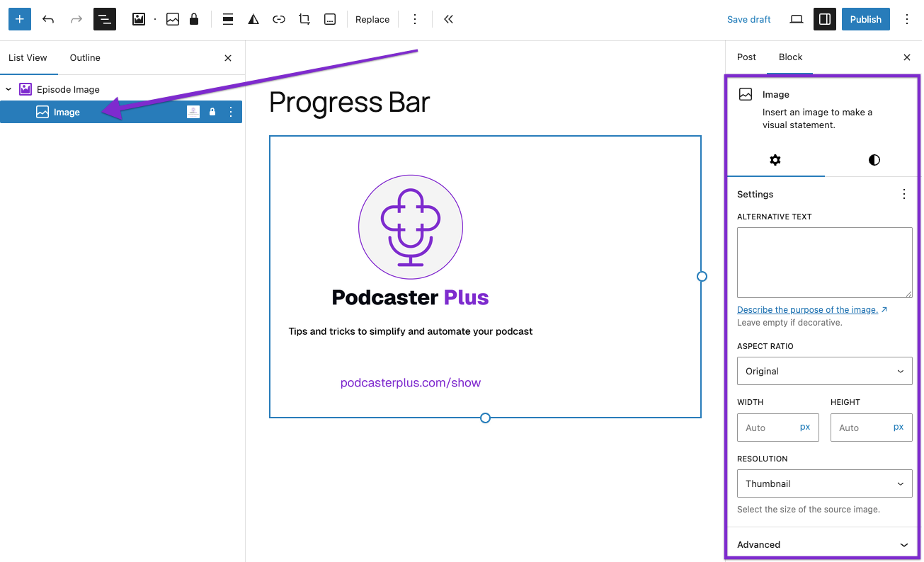924x562 pixels.
Task: Insert a link on the image
Action: 279,19
